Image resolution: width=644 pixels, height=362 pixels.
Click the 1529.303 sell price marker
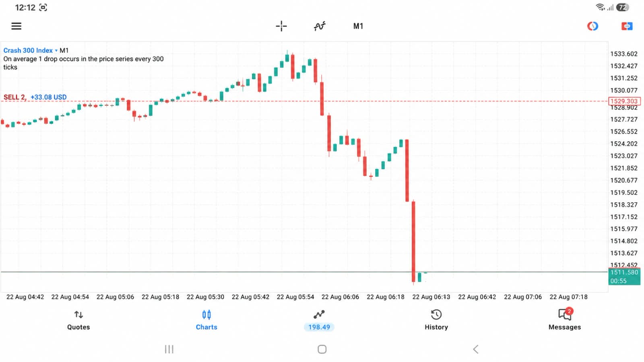(624, 101)
